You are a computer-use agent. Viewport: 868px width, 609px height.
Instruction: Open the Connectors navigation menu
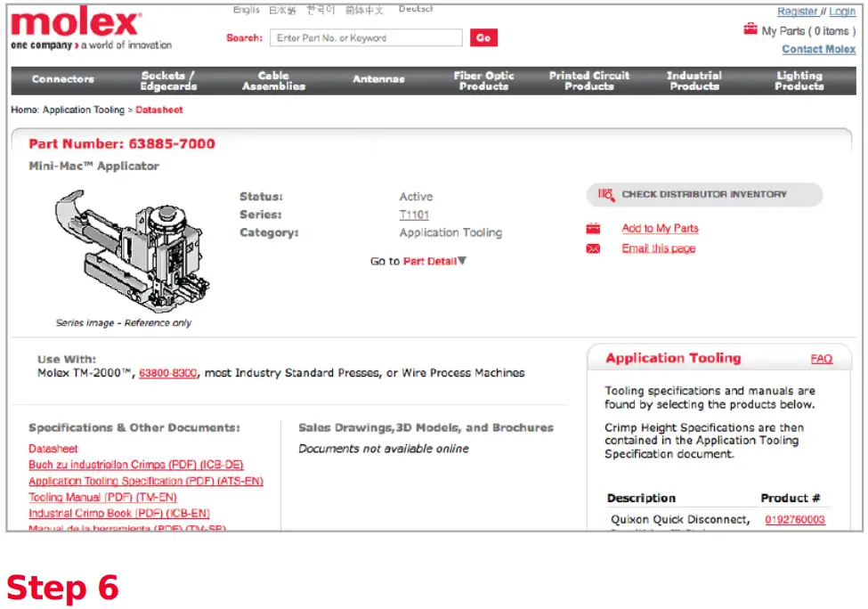pos(61,80)
